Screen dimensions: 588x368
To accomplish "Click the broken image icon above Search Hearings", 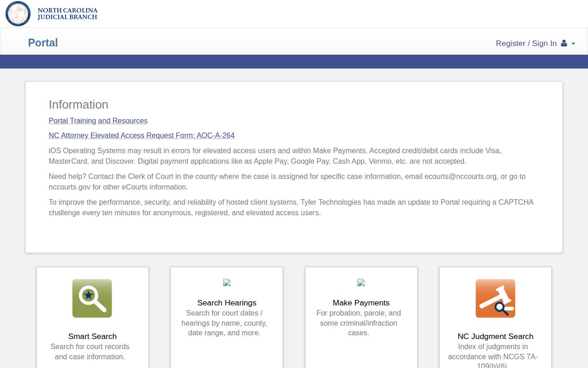I will point(227,282).
